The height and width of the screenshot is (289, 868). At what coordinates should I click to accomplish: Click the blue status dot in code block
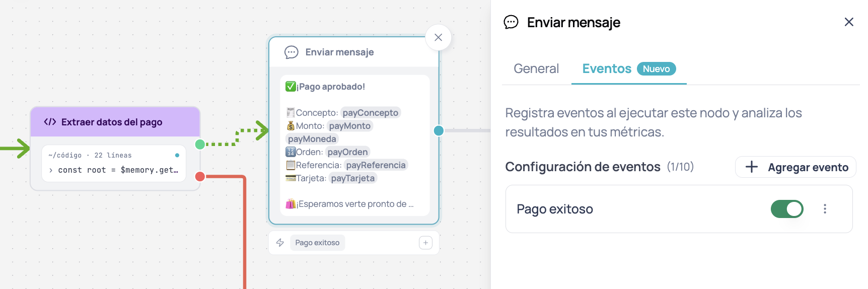(177, 155)
